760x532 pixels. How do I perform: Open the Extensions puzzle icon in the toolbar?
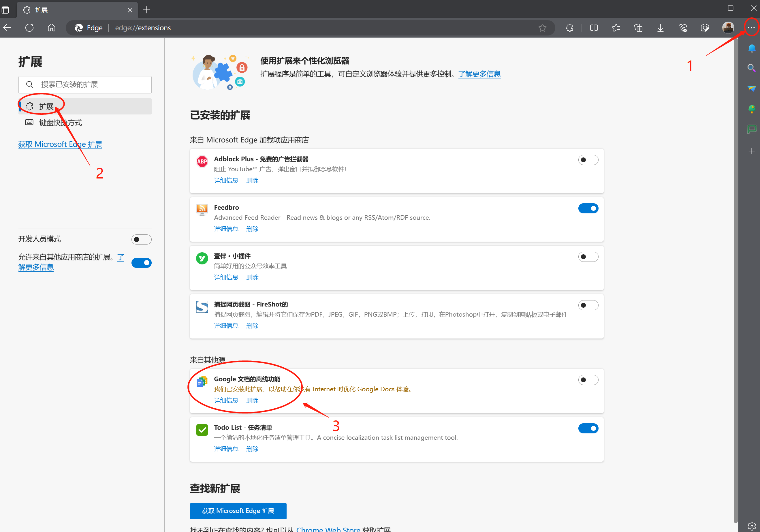click(569, 28)
